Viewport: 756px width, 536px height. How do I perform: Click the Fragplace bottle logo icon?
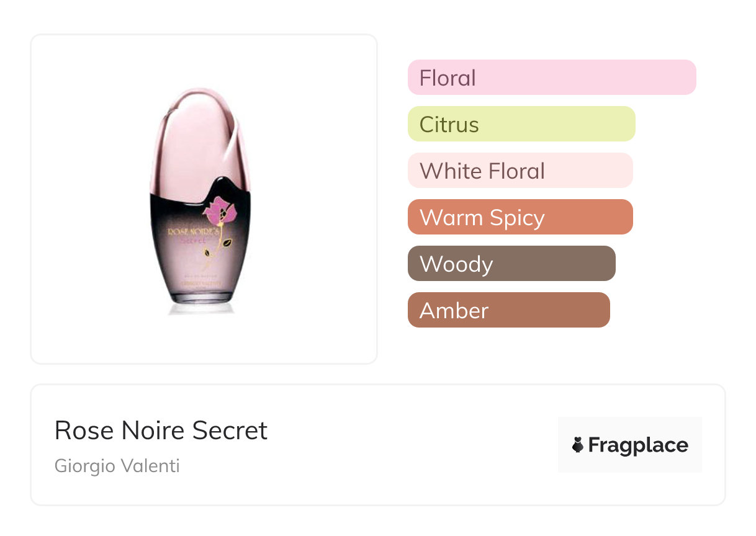(578, 445)
